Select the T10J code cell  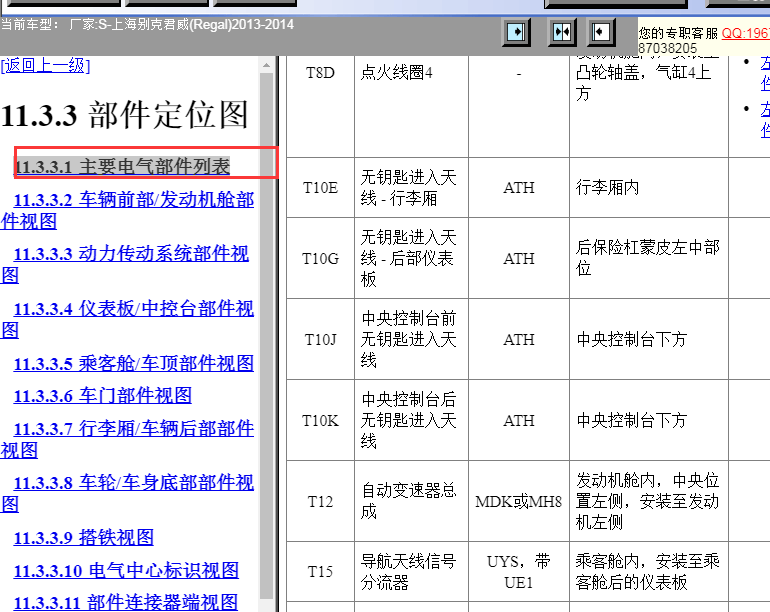(320, 339)
